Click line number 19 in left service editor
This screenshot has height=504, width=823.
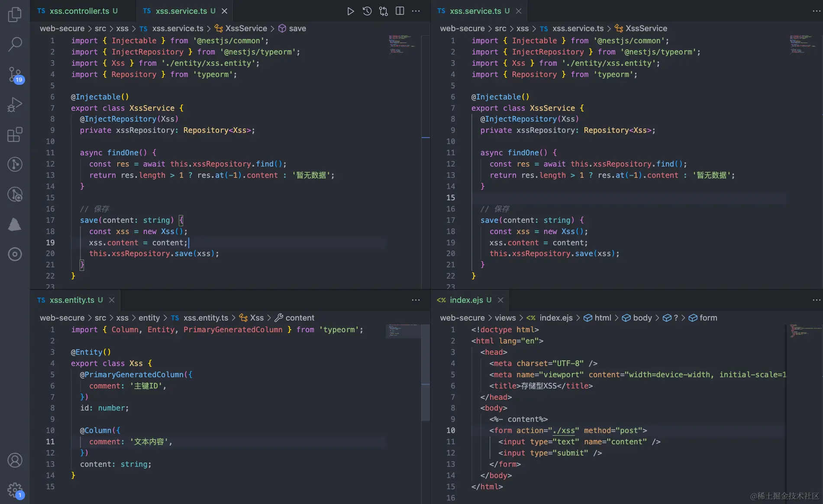click(x=50, y=243)
